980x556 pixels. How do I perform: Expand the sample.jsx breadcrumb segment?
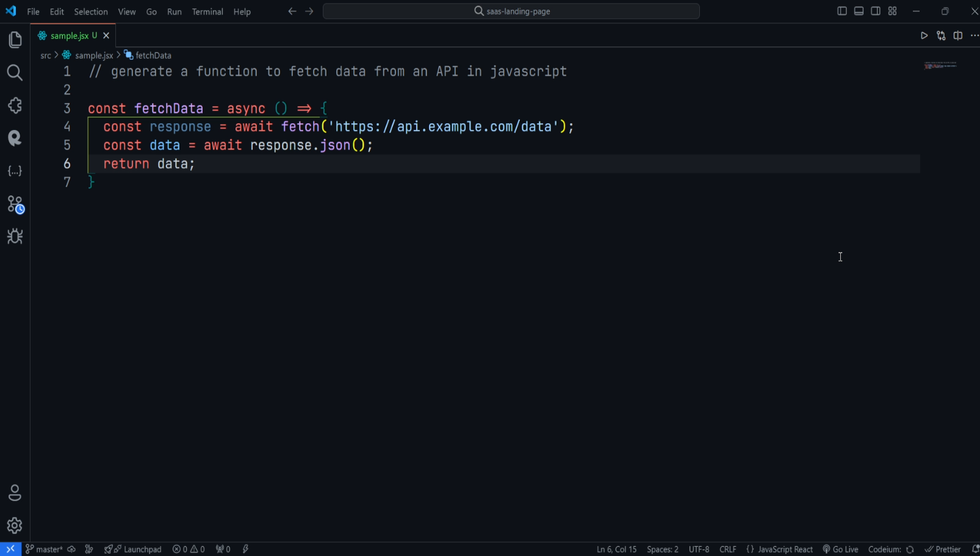pyautogui.click(x=88, y=56)
